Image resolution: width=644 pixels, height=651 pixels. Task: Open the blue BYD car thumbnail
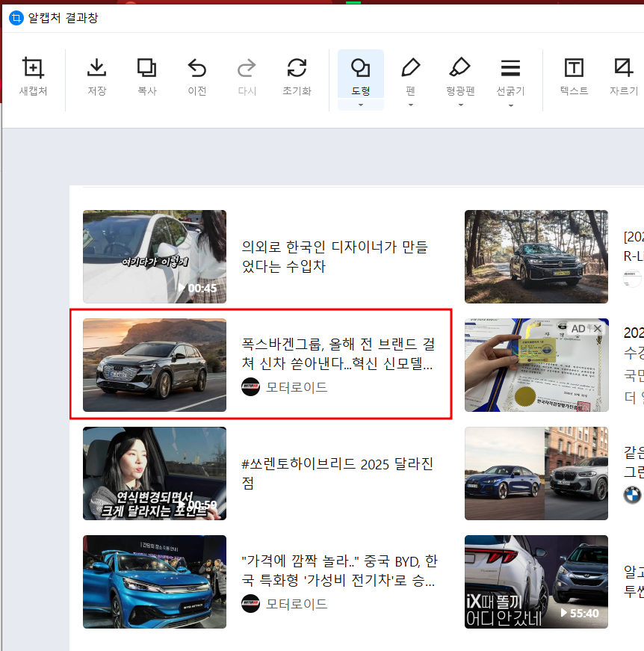coord(155,581)
